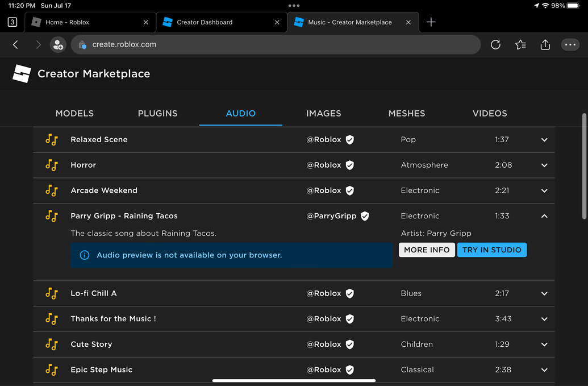Expand the Cute Story row
The height and width of the screenshot is (386, 588).
pyautogui.click(x=544, y=344)
